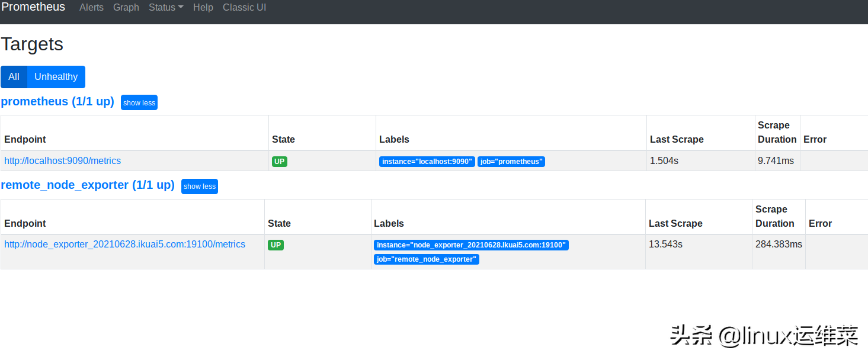Open the Help page
The height and width of the screenshot is (357, 868).
point(203,8)
